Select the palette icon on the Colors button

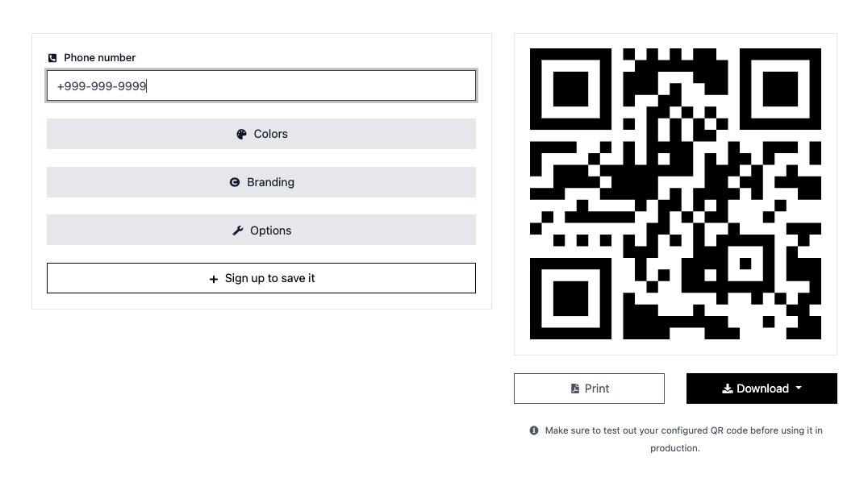241,134
